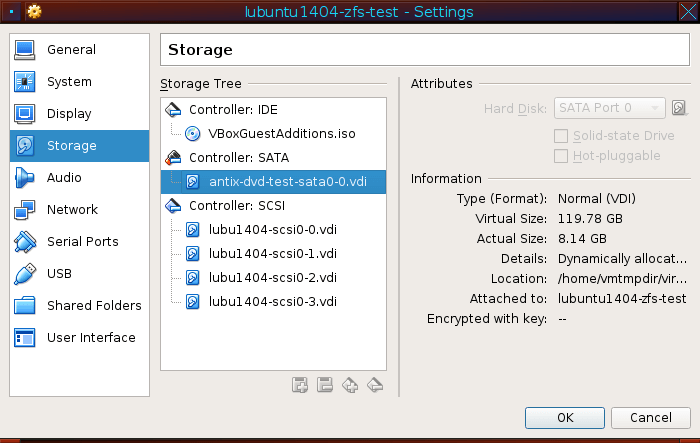700x443 pixels.
Task: Select the lubu1404-scsi0-3.vdi disk
Action: point(273,302)
